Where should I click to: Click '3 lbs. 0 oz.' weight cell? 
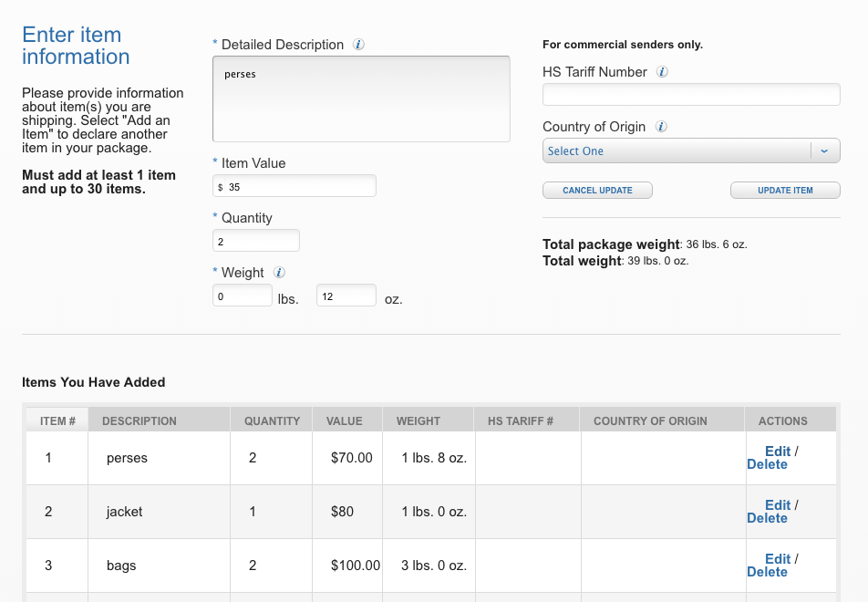[429, 566]
